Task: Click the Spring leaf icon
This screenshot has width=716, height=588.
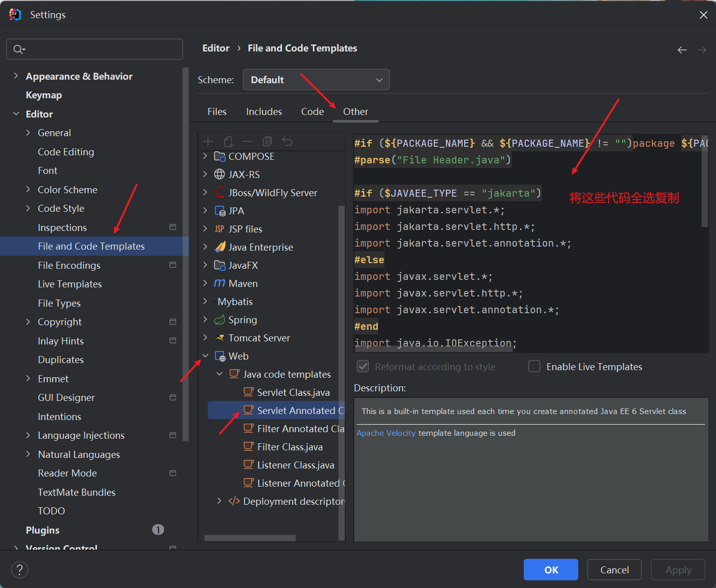Action: [219, 320]
